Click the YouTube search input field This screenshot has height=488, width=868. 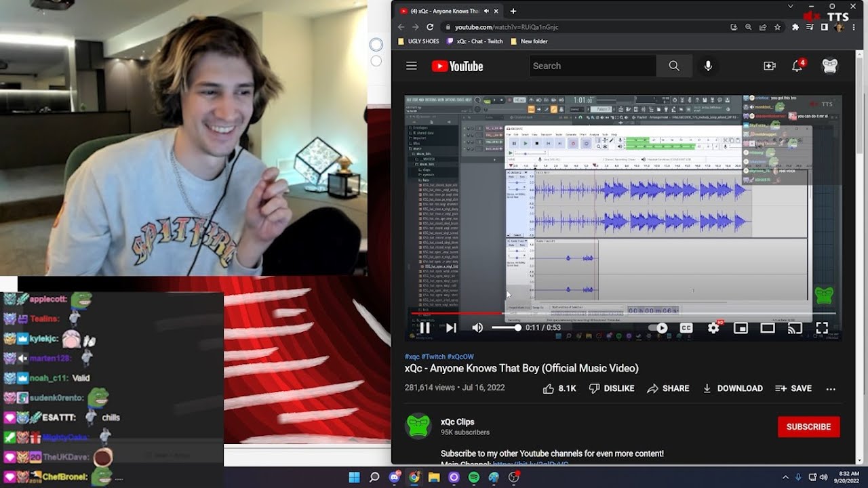pos(593,66)
